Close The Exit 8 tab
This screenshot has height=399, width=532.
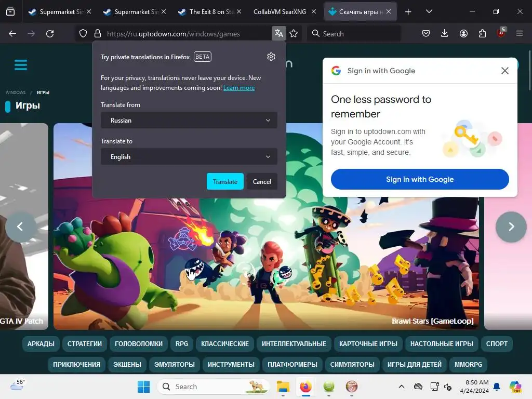239,11
